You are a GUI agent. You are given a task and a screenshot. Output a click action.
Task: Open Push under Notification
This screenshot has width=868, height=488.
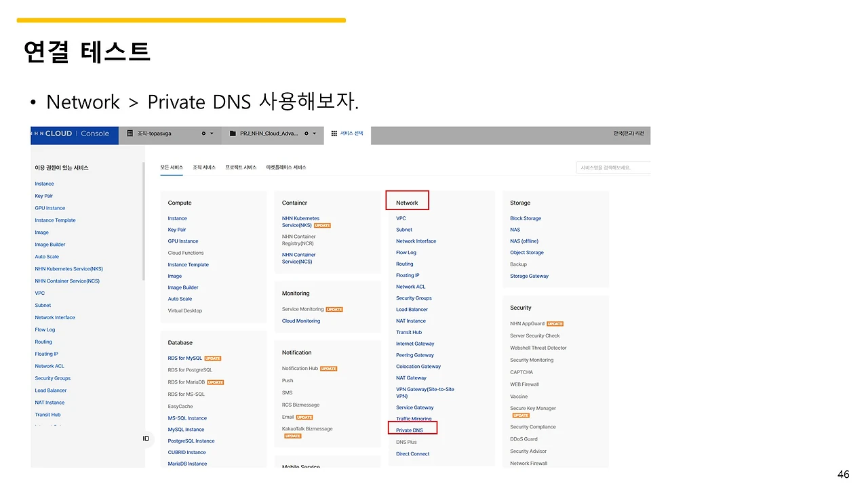click(x=288, y=381)
